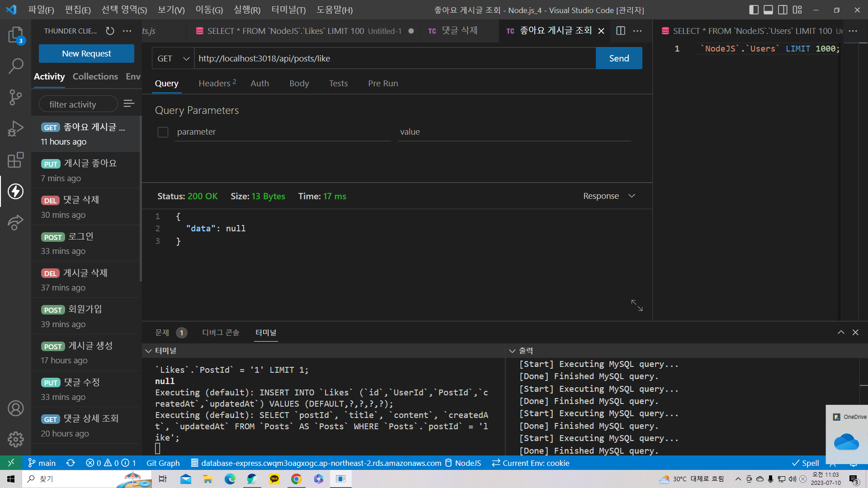
Task: Open the Extensions view icon
Action: pos(15,160)
